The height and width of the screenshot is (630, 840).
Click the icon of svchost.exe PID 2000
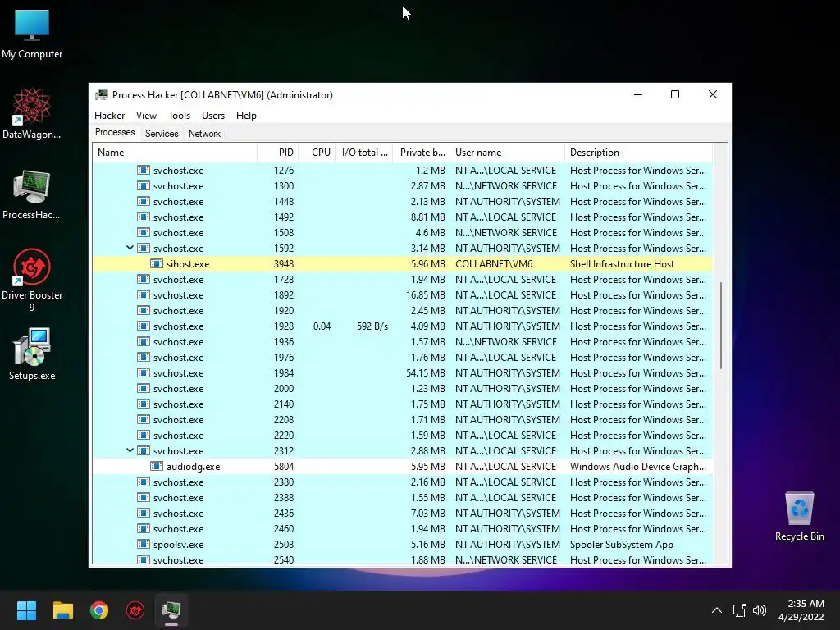point(143,388)
